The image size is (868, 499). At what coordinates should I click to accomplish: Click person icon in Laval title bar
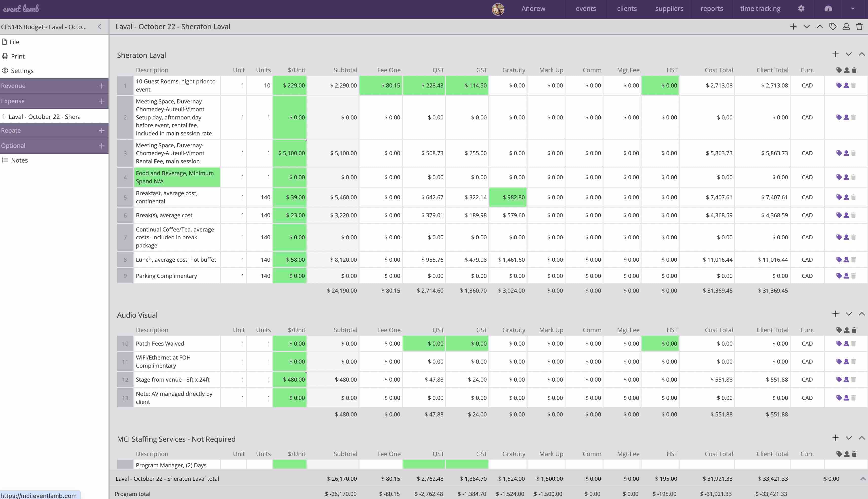pyautogui.click(x=846, y=27)
